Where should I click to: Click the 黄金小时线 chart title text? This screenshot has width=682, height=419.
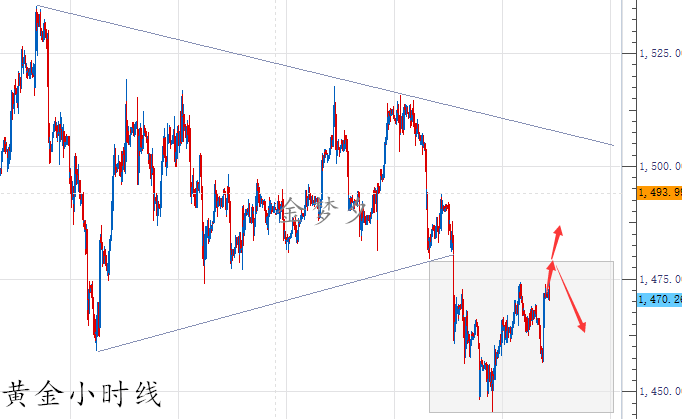[x=82, y=394]
